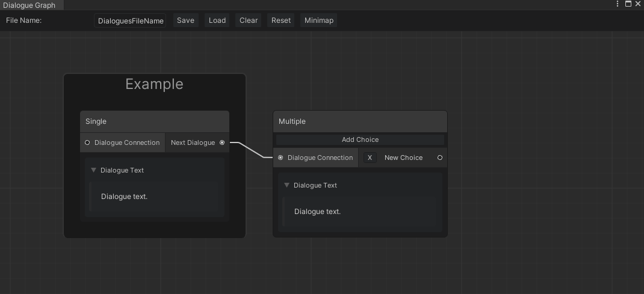Select the Dialogue Graph tab
This screenshot has height=294, width=644.
click(x=29, y=5)
